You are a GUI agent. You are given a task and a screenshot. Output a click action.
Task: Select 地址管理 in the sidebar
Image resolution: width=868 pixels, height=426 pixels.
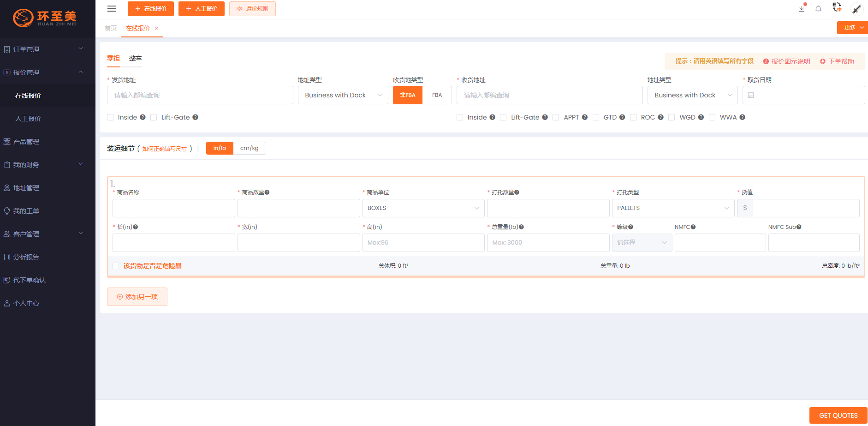point(26,187)
